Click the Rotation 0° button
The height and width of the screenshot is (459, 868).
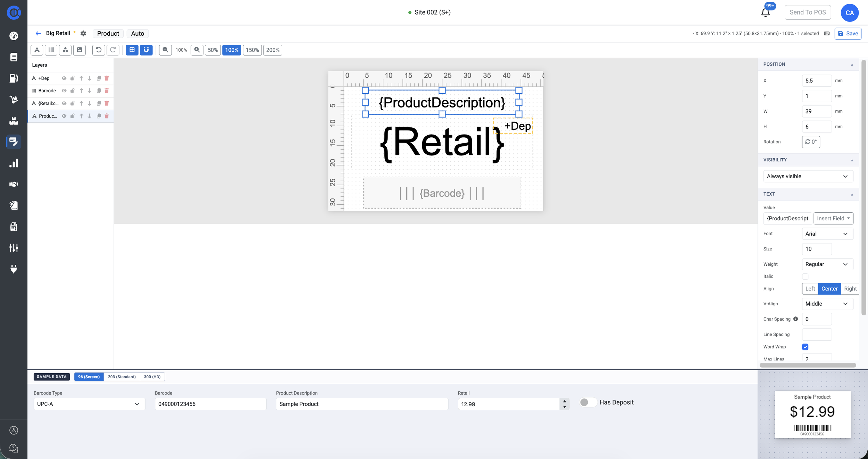tap(811, 142)
